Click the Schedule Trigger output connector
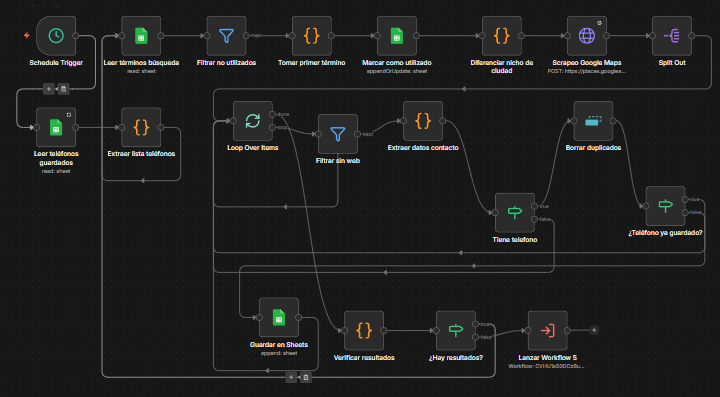 tap(76, 36)
